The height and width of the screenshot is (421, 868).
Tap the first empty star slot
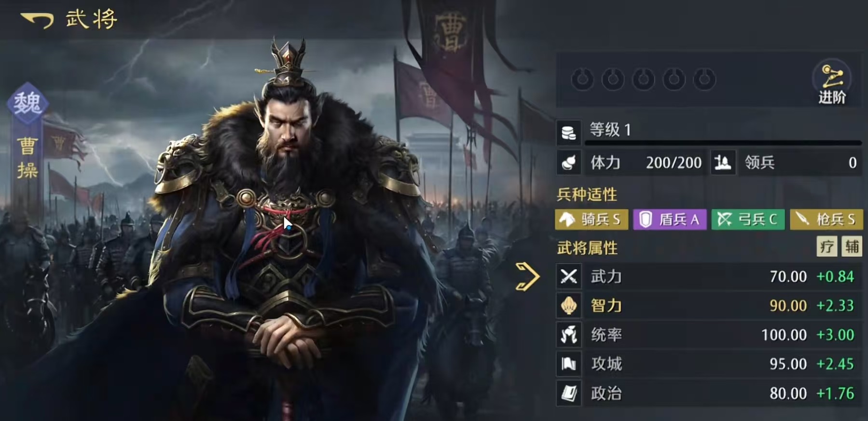tap(582, 79)
